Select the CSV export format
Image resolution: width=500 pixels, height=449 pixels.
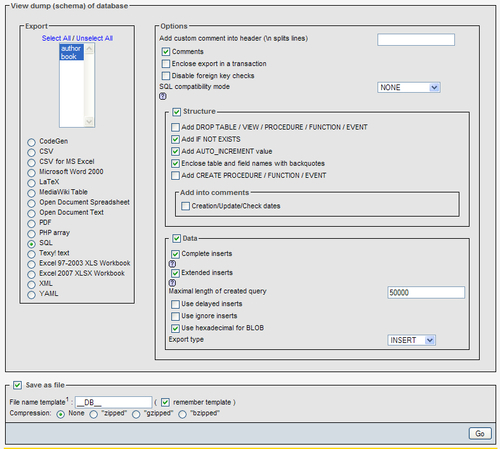[x=31, y=152]
